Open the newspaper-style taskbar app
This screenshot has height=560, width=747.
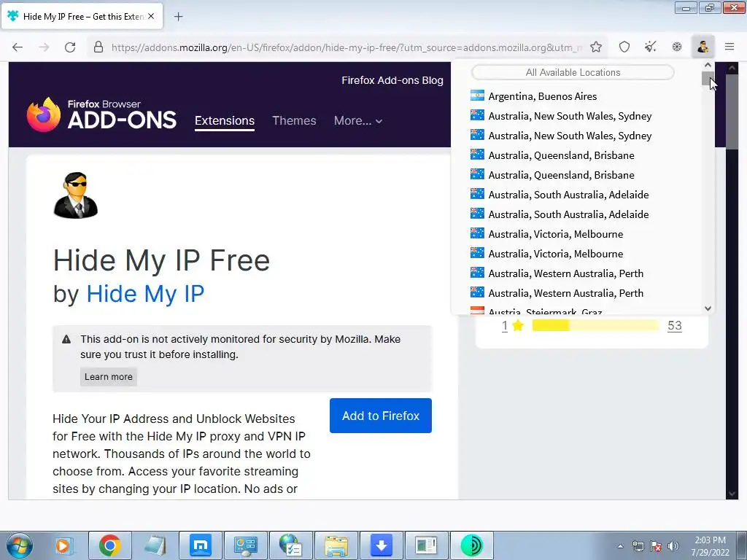[426, 545]
